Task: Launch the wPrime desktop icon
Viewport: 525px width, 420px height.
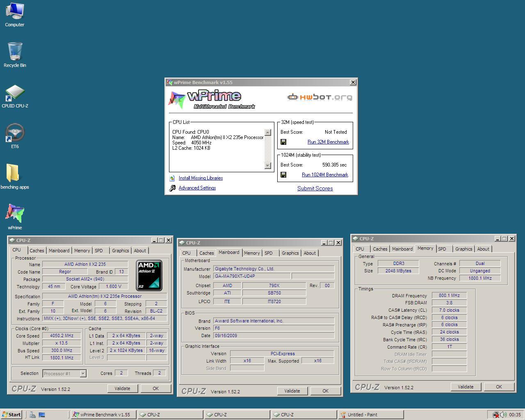Action: tap(15, 217)
